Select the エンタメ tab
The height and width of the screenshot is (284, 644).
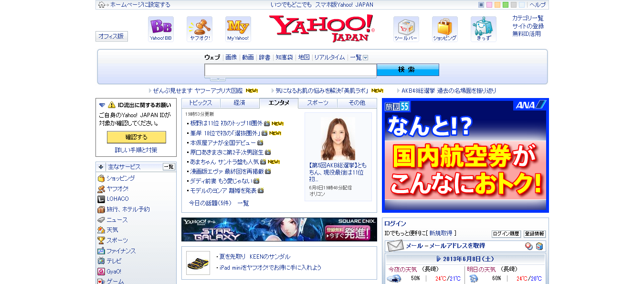pos(279,103)
